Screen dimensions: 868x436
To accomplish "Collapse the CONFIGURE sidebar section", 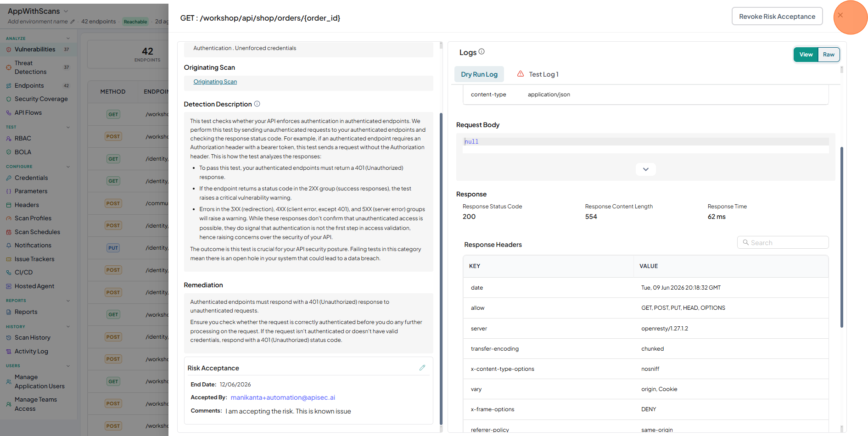I will (x=68, y=167).
